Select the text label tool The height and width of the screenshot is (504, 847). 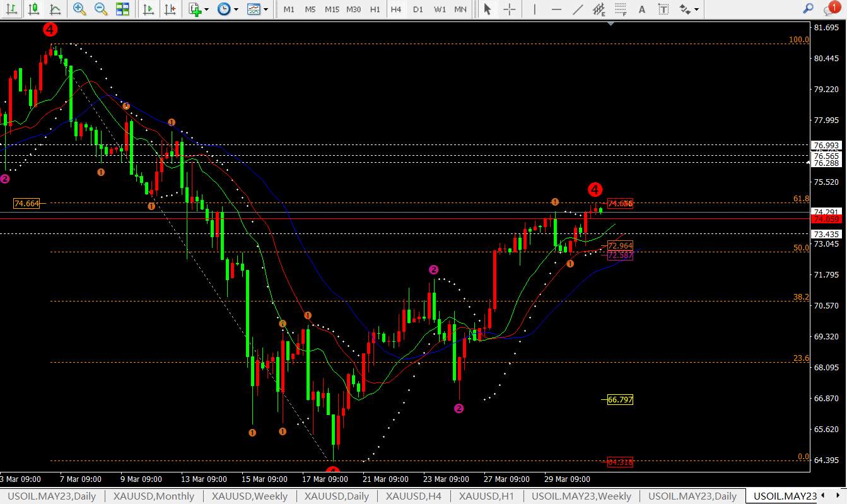pos(663,9)
